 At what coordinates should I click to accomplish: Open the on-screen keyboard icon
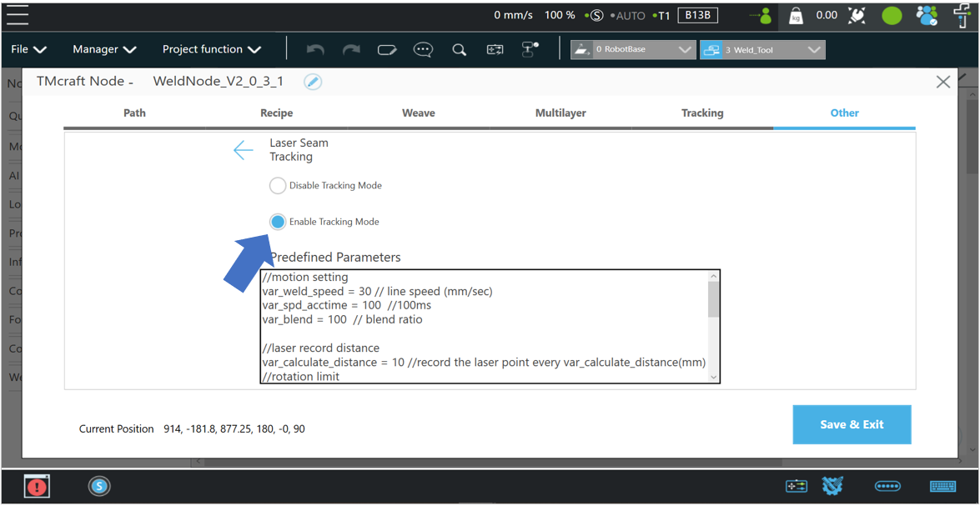[942, 486]
